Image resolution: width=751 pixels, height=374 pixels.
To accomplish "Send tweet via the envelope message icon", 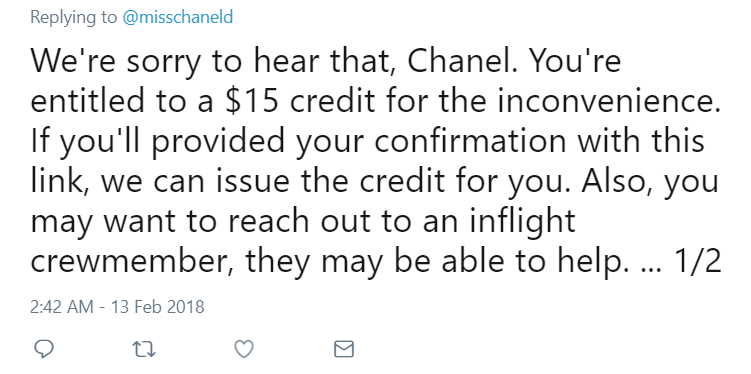I will click(343, 349).
